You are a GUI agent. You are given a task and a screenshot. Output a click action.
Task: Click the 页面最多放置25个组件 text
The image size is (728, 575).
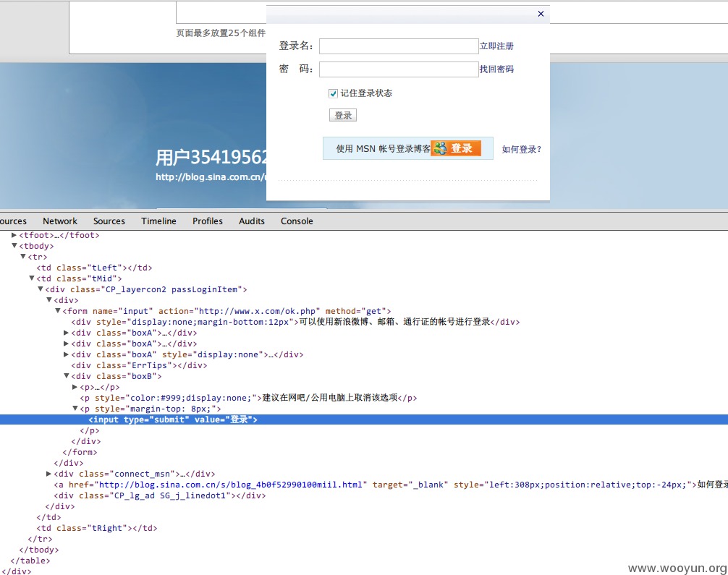coord(221,33)
